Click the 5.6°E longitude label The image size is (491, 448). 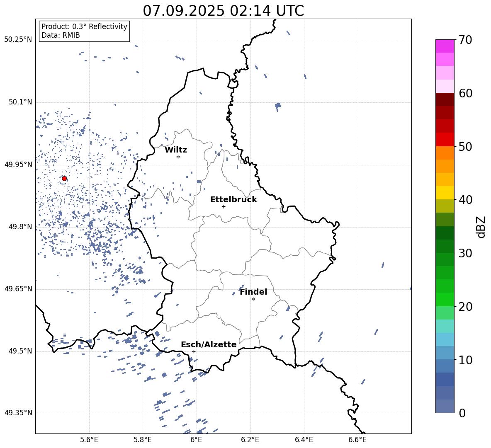click(x=89, y=440)
